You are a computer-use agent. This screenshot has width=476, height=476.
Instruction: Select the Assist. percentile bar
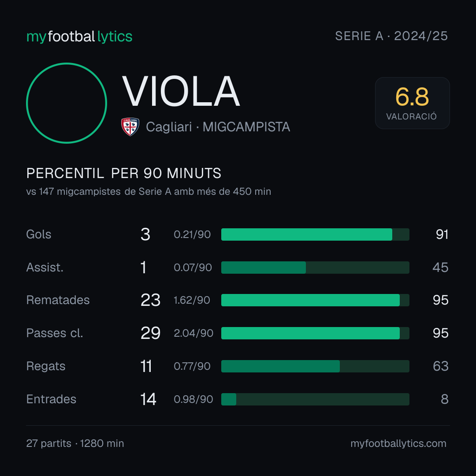pyautogui.click(x=315, y=268)
